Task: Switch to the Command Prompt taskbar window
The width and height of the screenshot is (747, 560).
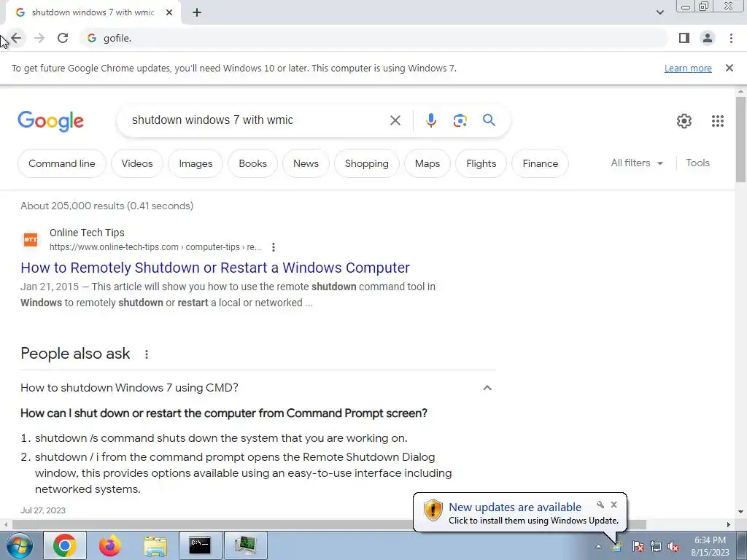Action: point(200,545)
